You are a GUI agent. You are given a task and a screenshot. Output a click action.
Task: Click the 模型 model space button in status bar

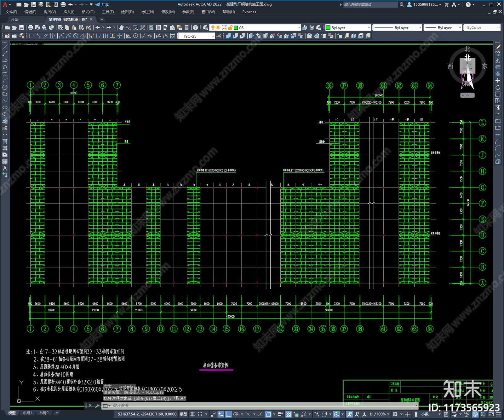click(x=183, y=414)
